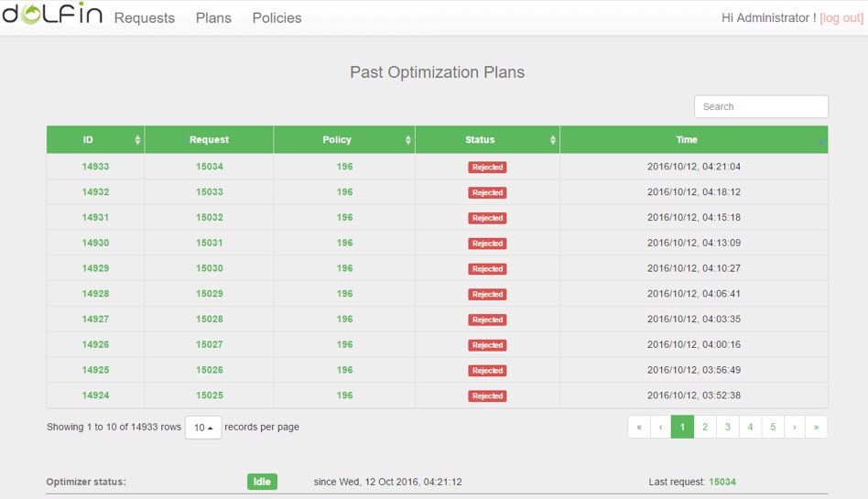Click the log out link
The height and width of the screenshot is (499, 868).
tap(841, 18)
